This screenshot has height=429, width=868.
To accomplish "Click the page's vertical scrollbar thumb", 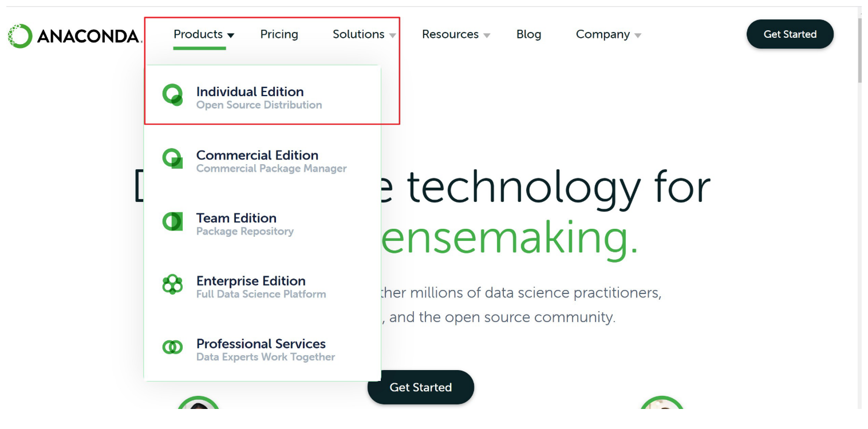I will click(x=859, y=50).
